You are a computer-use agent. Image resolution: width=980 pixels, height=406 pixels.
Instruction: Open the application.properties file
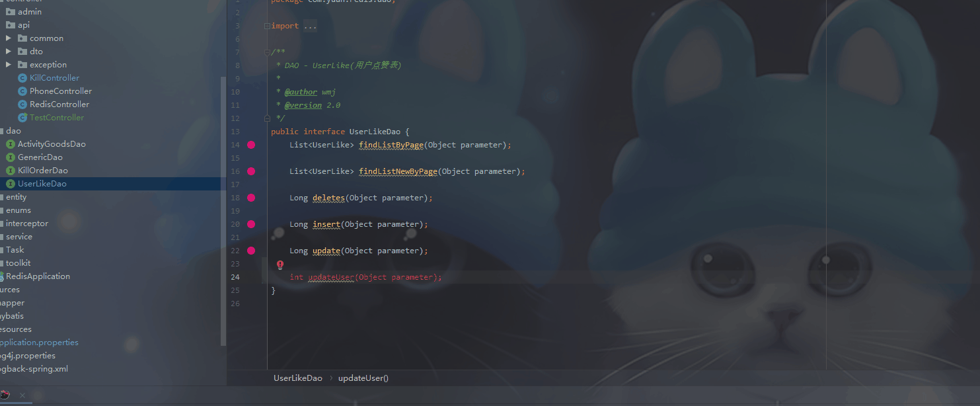(39, 343)
